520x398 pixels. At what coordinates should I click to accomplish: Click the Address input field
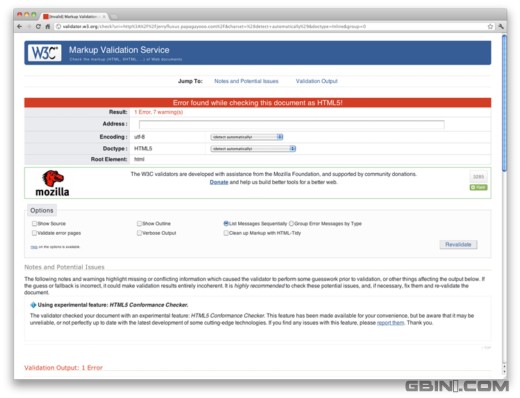click(x=292, y=124)
